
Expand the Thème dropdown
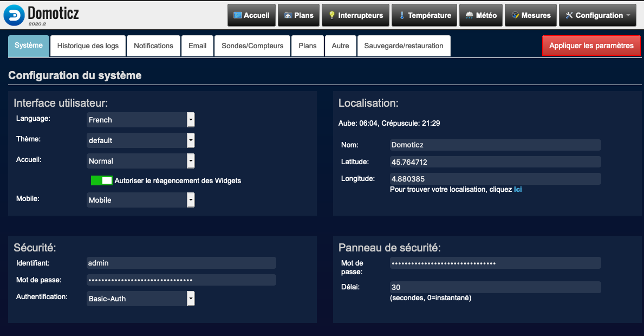click(140, 140)
